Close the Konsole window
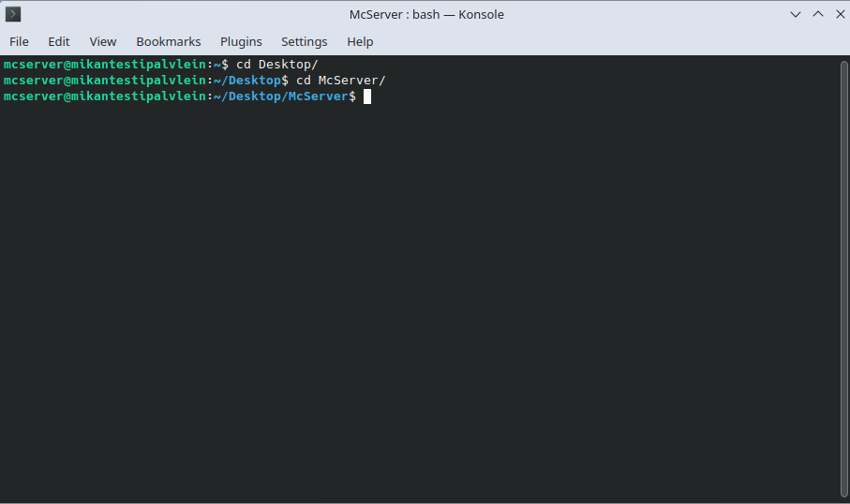This screenshot has width=850, height=504. (837, 14)
